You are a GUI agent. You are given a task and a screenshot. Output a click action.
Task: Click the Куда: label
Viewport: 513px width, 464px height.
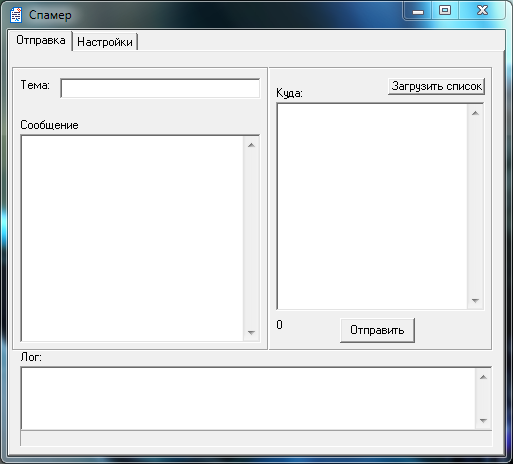[x=289, y=93]
